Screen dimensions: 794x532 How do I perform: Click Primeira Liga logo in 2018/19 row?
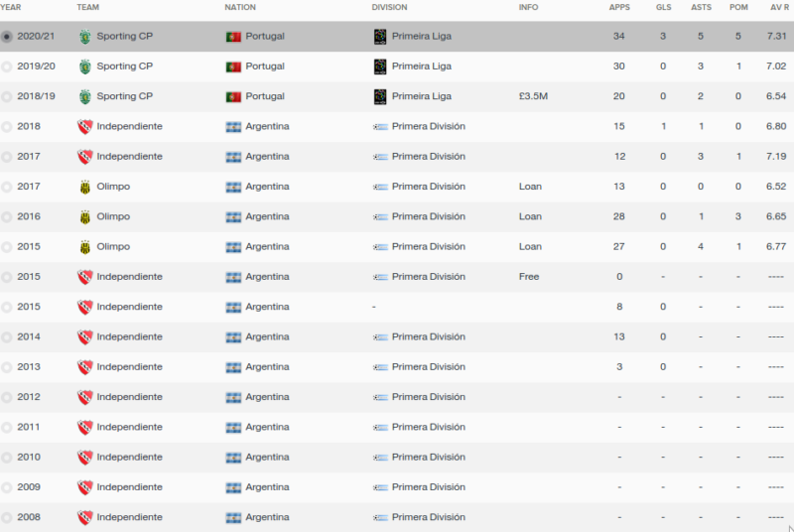pyautogui.click(x=380, y=96)
